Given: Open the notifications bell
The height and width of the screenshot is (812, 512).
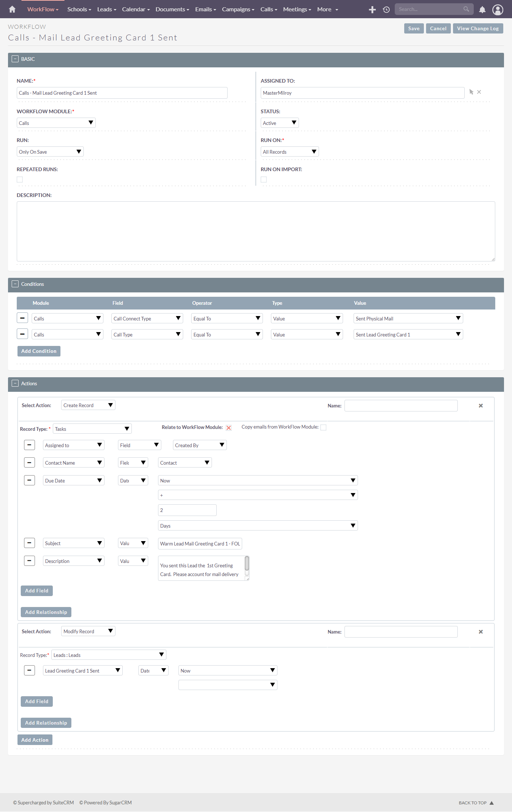Looking at the screenshot, I should tap(482, 9).
